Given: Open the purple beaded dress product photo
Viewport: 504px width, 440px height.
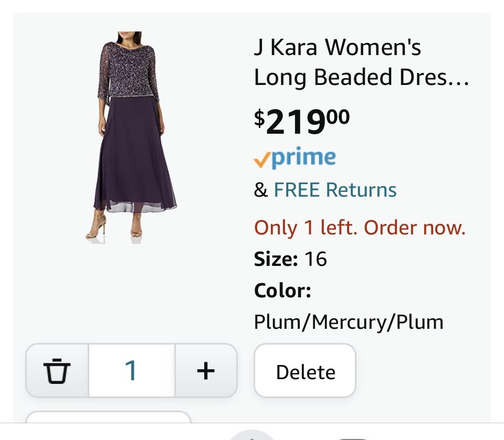Looking at the screenshot, I should (x=131, y=137).
